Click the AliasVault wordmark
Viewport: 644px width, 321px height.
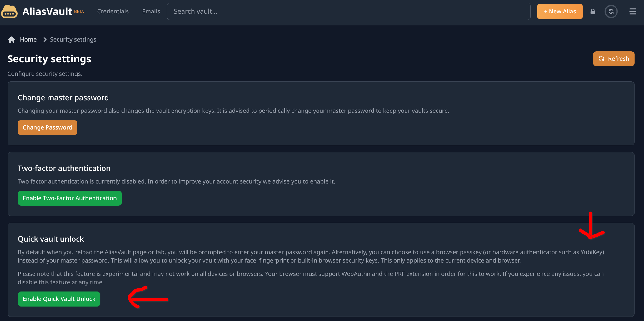pyautogui.click(x=47, y=12)
